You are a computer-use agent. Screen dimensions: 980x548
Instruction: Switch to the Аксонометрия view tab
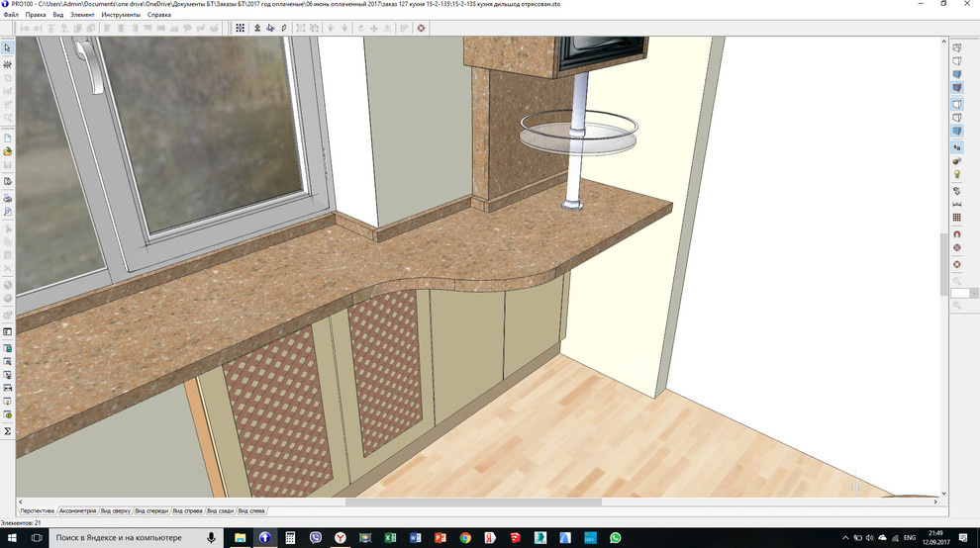(77, 510)
